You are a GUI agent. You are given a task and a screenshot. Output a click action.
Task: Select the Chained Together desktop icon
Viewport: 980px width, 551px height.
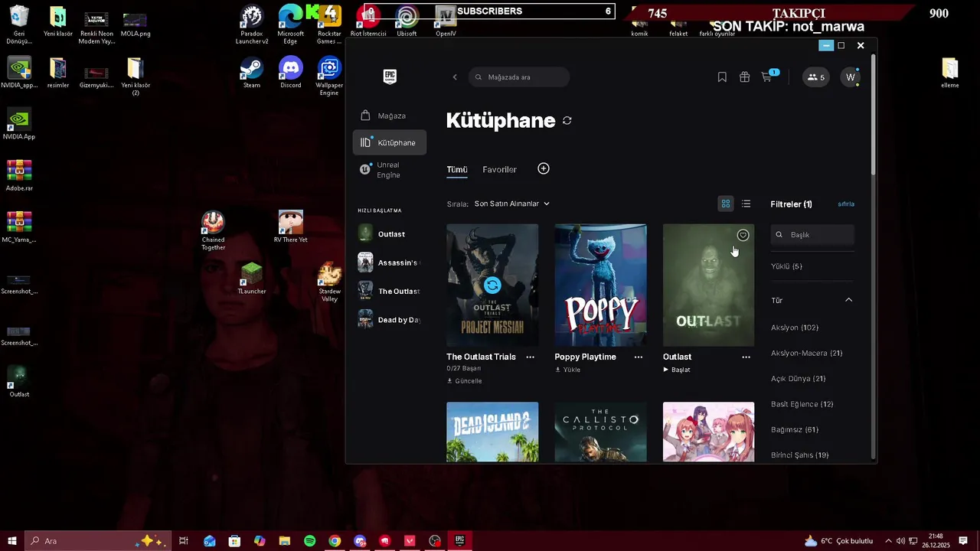[x=213, y=231]
